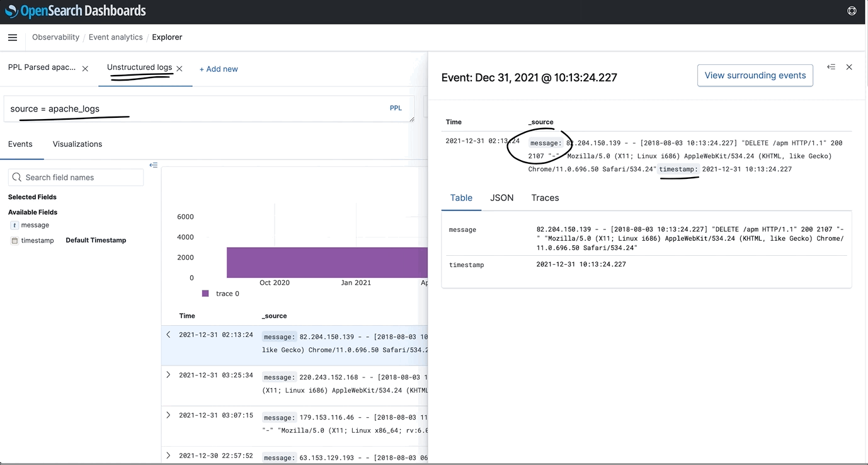Go to Observability breadcrumb
This screenshot has width=868, height=465.
click(55, 37)
